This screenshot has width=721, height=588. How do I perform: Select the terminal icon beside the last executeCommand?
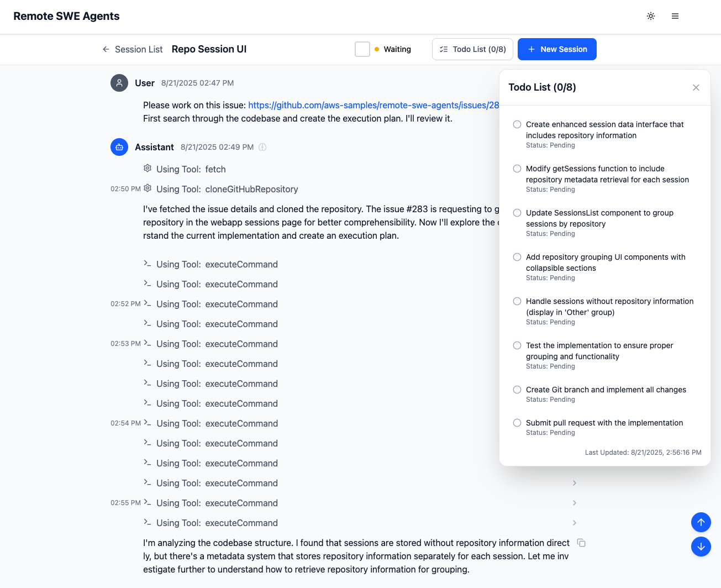[148, 523]
